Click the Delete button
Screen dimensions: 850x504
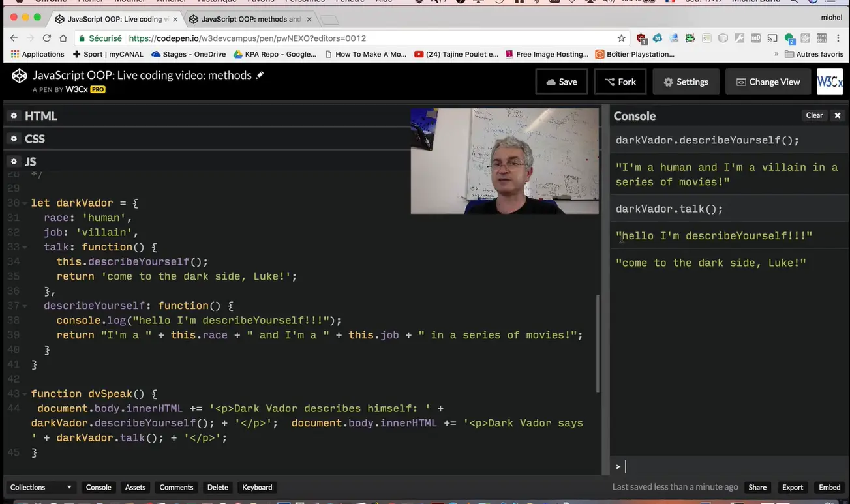217,487
